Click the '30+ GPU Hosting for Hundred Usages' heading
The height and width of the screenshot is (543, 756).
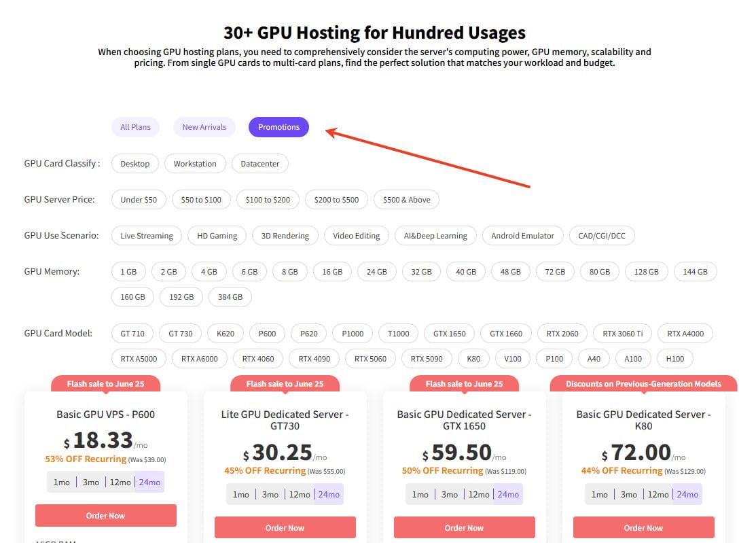point(375,33)
